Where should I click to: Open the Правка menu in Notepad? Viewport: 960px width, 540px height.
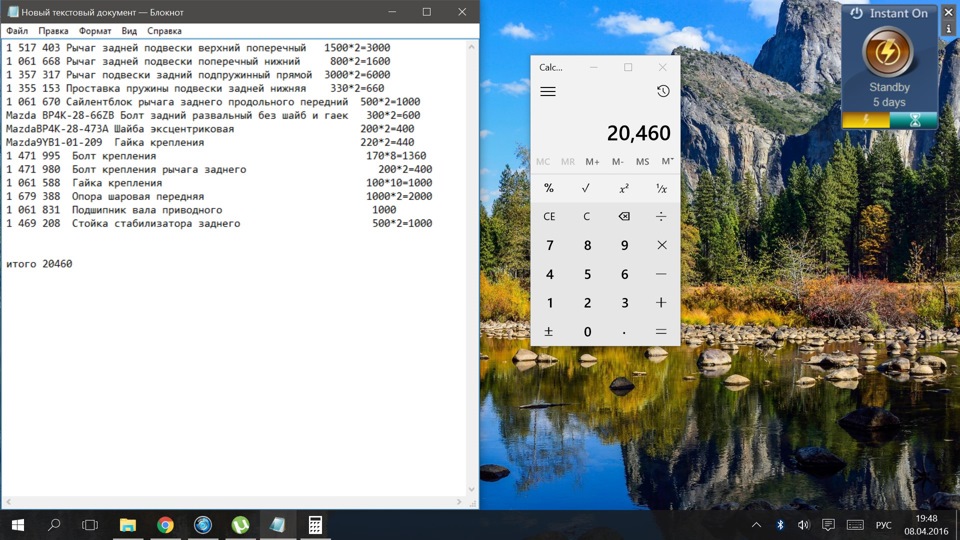pos(53,31)
